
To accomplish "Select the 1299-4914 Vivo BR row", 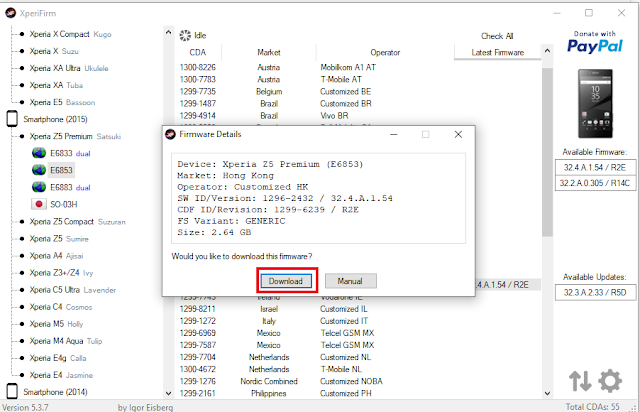I will coord(358,116).
